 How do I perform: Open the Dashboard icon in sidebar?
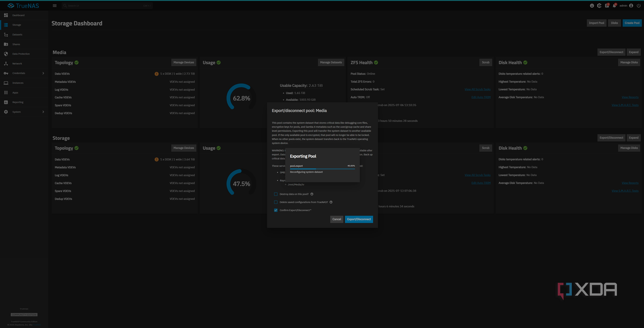(6, 15)
